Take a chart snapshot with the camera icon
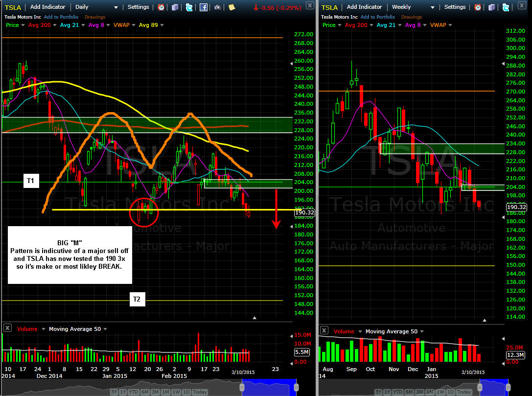 point(217,7)
